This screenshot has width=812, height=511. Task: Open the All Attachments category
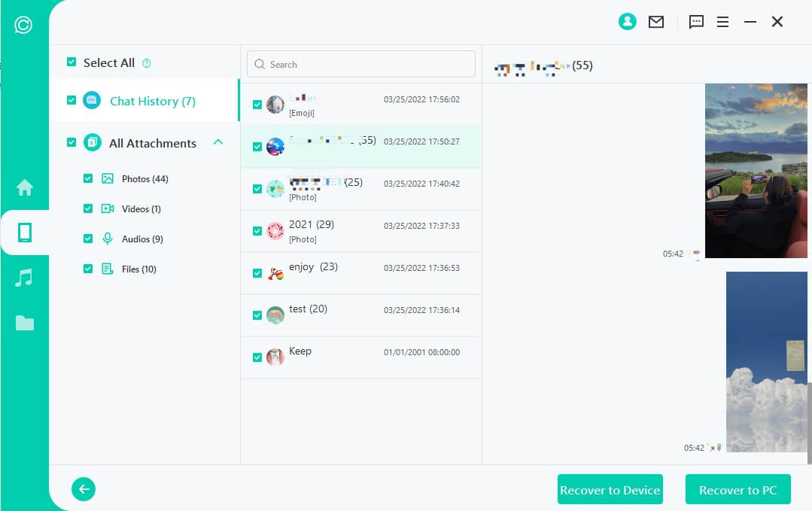coord(153,144)
